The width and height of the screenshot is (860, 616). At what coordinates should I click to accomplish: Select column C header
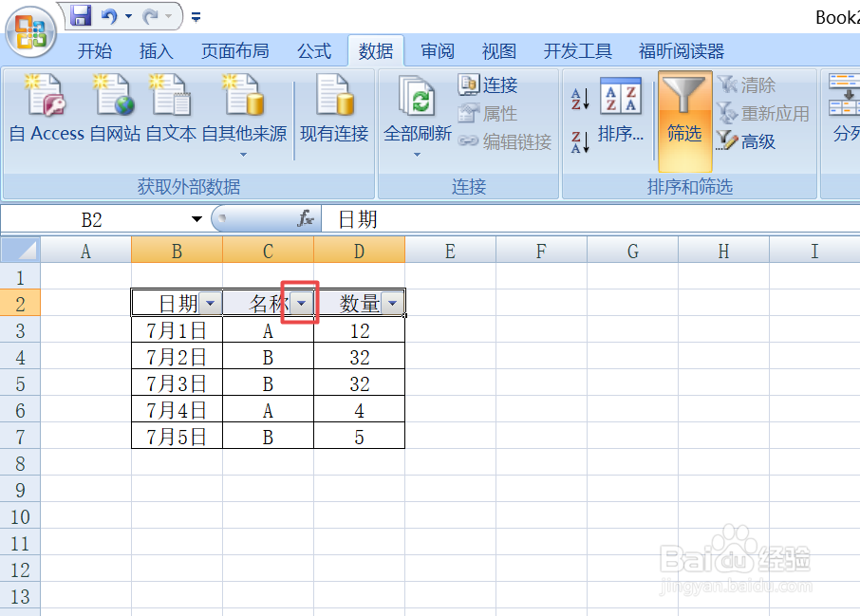click(268, 251)
